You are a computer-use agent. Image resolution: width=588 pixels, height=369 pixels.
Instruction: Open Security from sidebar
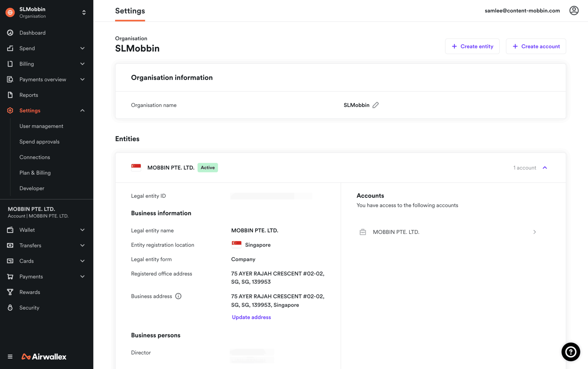(29, 307)
